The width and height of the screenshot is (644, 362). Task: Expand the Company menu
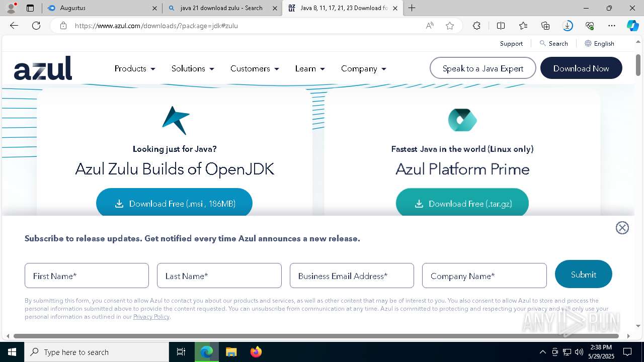(x=364, y=68)
